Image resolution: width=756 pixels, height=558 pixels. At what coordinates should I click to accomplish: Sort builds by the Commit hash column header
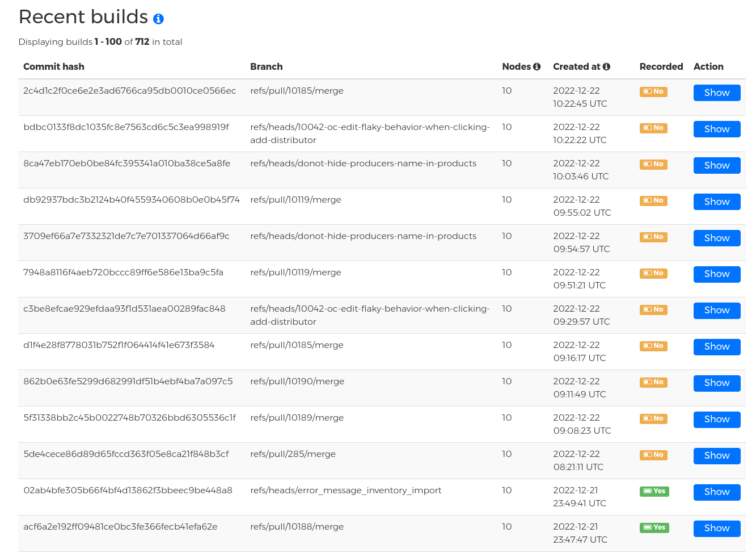(x=54, y=66)
